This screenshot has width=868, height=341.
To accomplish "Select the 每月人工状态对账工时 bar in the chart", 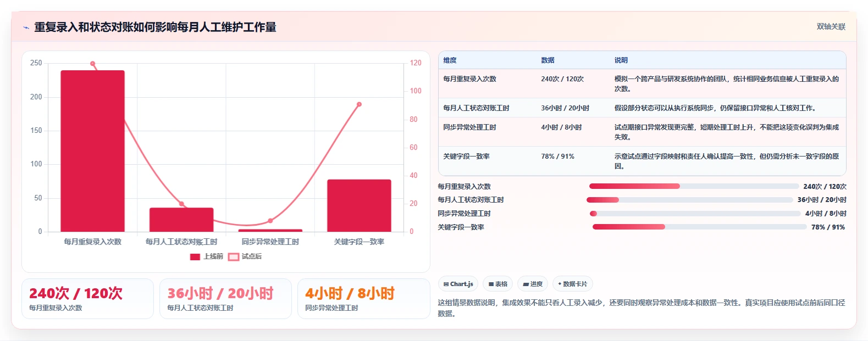I will pos(181,220).
